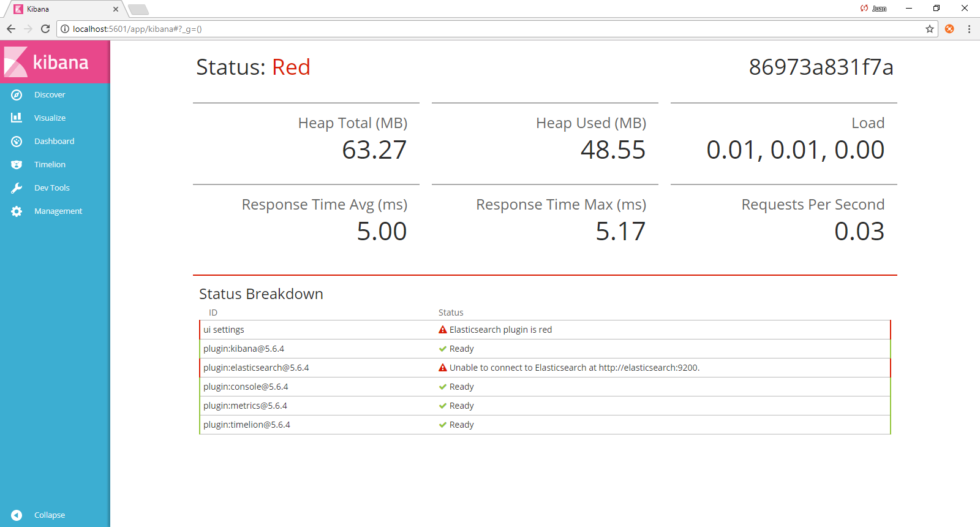Click the Collapse sidebar arrow icon
Screen dimensions: 980x527
[x=17, y=515]
